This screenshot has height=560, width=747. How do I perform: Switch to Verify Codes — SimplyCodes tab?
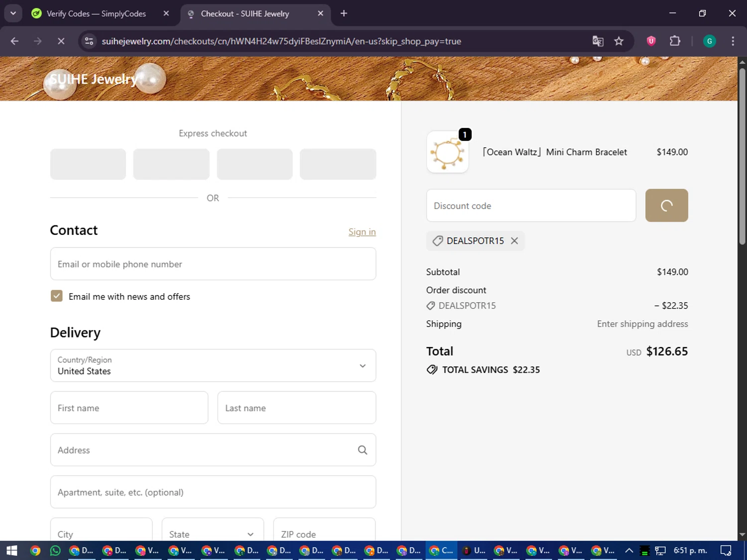[96, 13]
